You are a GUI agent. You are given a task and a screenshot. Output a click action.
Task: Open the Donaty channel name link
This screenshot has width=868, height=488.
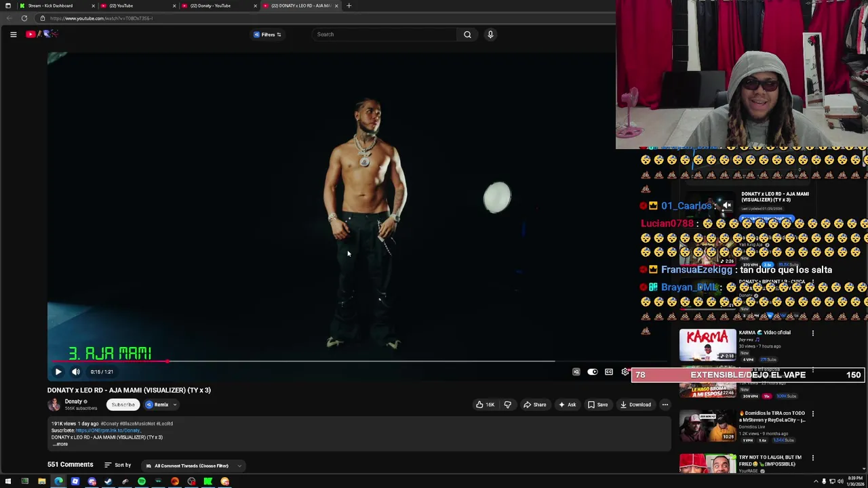click(x=73, y=401)
